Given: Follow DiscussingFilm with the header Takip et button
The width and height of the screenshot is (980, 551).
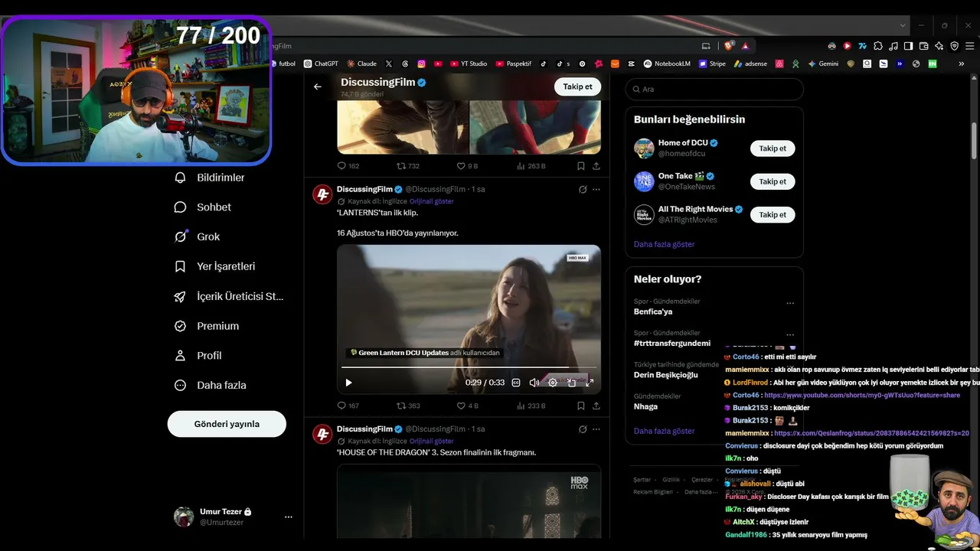Looking at the screenshot, I should click(x=577, y=86).
